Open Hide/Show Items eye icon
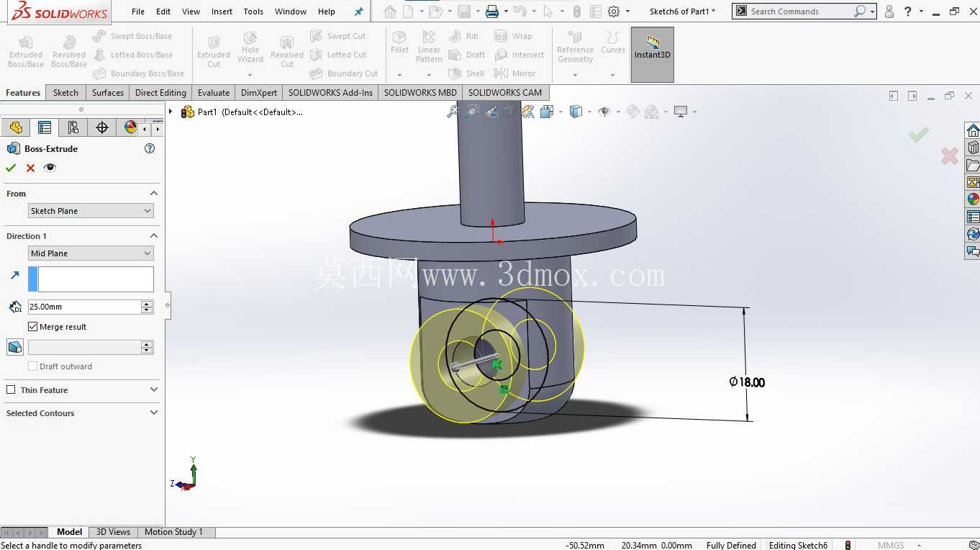 point(604,112)
